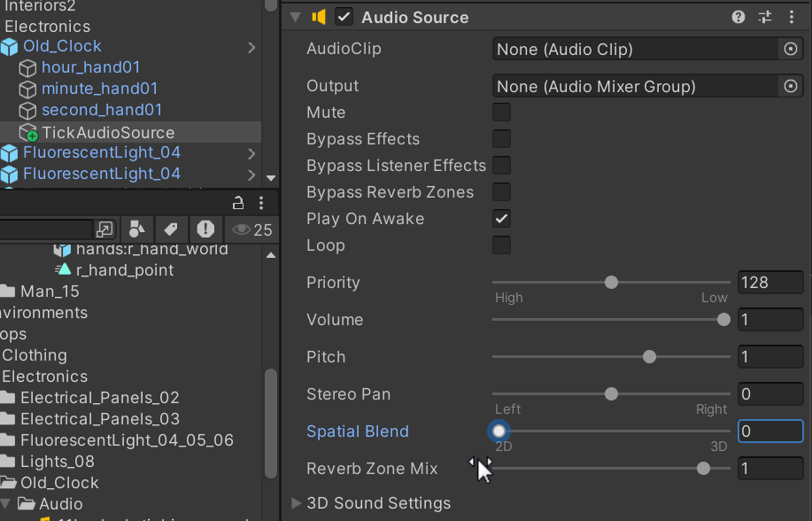The width and height of the screenshot is (812, 521).
Task: Click the Priority value field showing 128
Action: pyautogui.click(x=770, y=282)
